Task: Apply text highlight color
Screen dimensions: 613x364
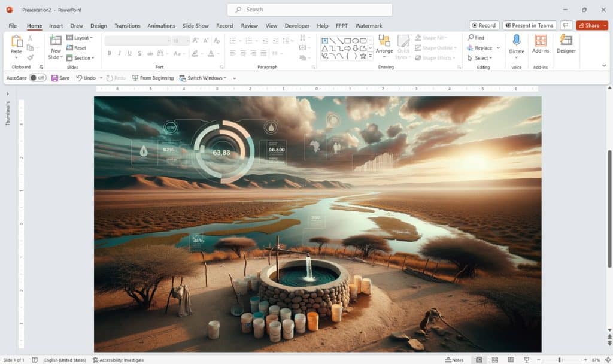Action: coord(195,53)
